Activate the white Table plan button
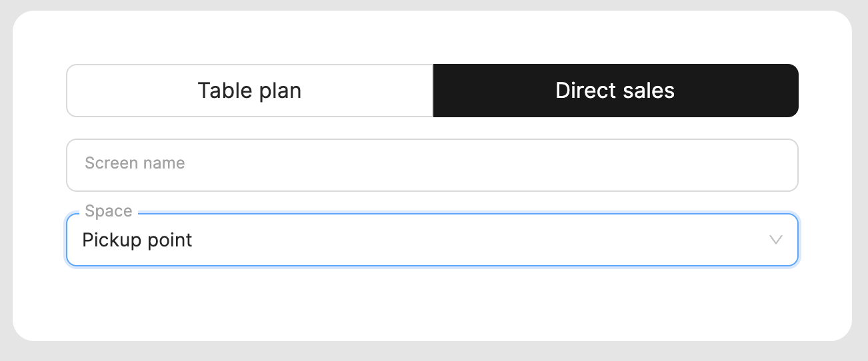This screenshot has height=361, width=868. coord(250,91)
